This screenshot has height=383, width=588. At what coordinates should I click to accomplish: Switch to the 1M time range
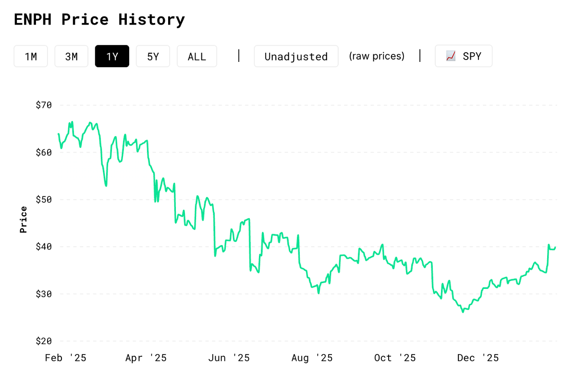tap(31, 56)
